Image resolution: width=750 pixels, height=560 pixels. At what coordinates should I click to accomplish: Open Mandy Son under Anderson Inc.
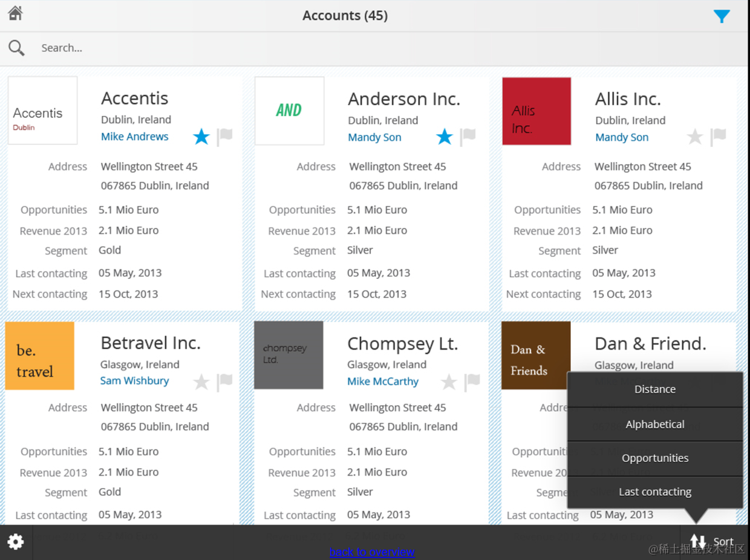pyautogui.click(x=374, y=137)
